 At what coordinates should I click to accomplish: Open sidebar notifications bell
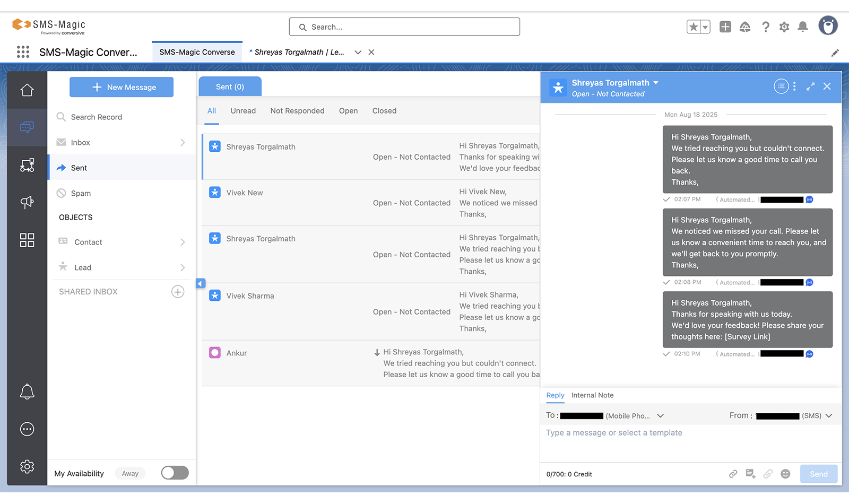(27, 392)
